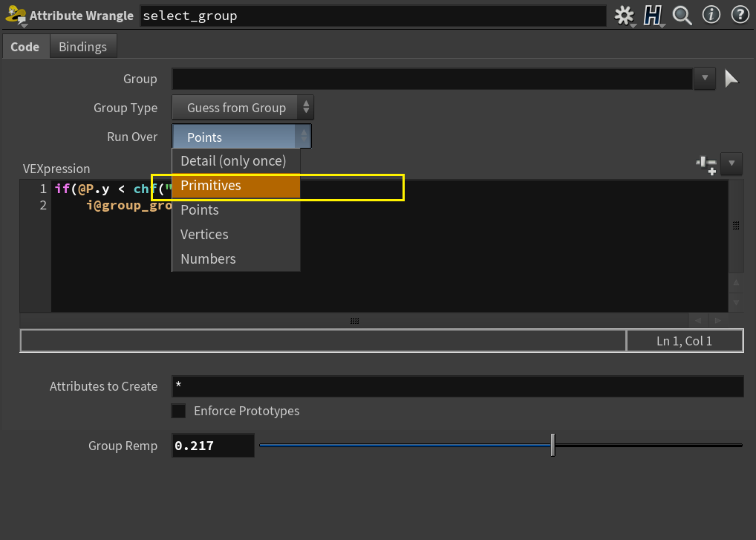The image size is (756, 540).
Task: Click the Attributes to Create label
Action: (104, 387)
